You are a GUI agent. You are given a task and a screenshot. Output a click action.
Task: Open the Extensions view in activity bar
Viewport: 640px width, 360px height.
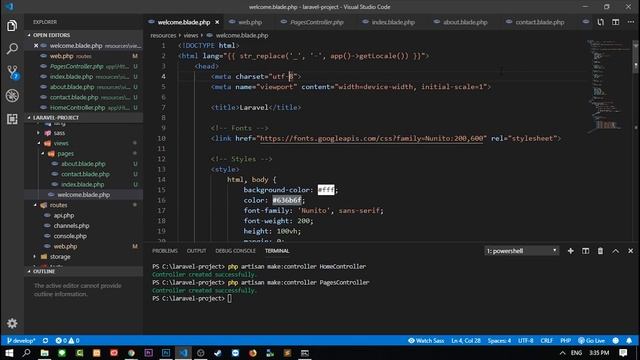click(x=12, y=119)
